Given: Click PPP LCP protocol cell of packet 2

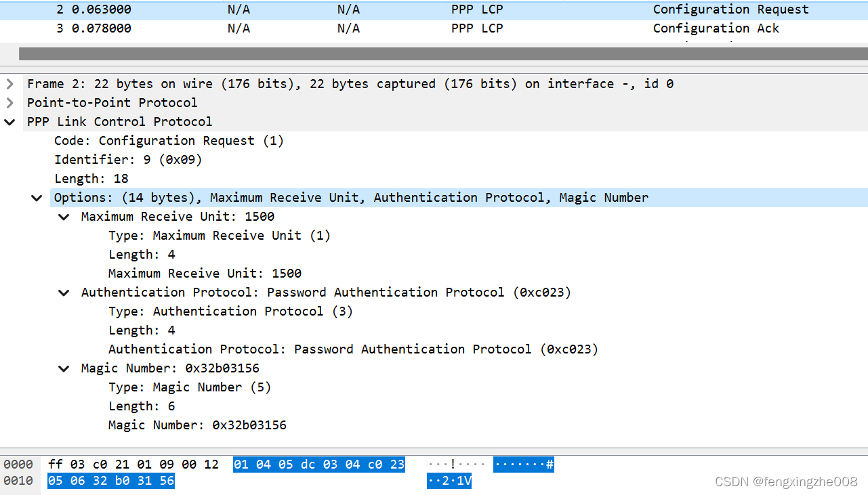Looking at the screenshot, I should 477,9.
